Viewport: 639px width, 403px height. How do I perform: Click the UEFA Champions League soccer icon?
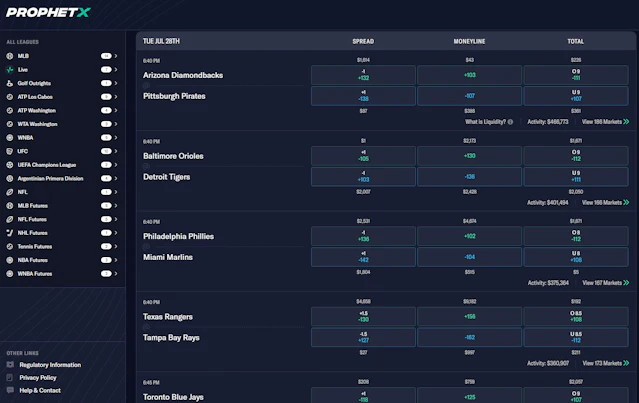[x=10, y=165]
